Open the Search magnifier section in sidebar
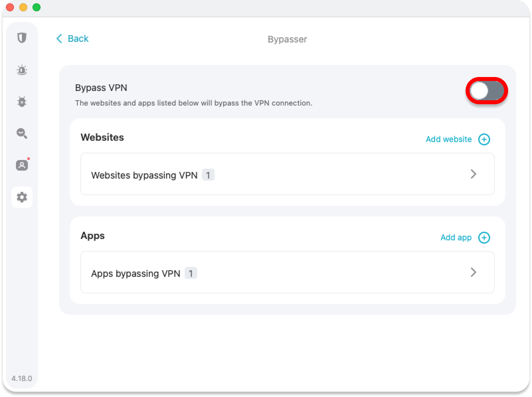This screenshot has height=397, width=532. pyautogui.click(x=22, y=133)
